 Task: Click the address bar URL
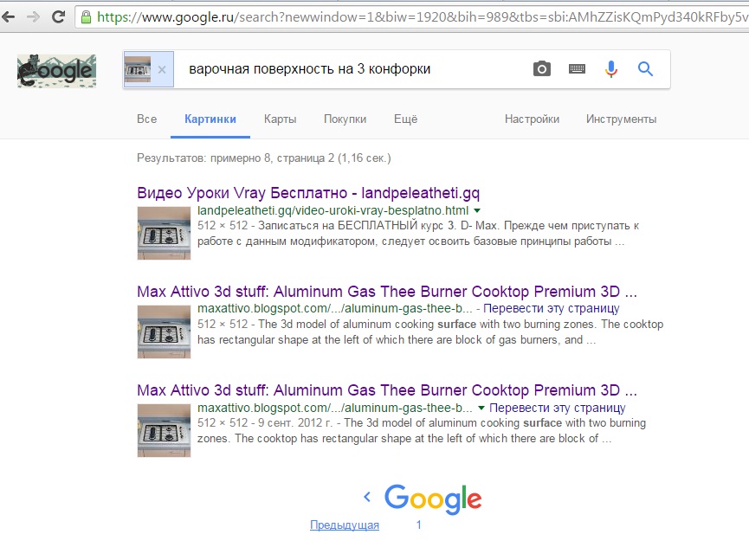pos(422,17)
